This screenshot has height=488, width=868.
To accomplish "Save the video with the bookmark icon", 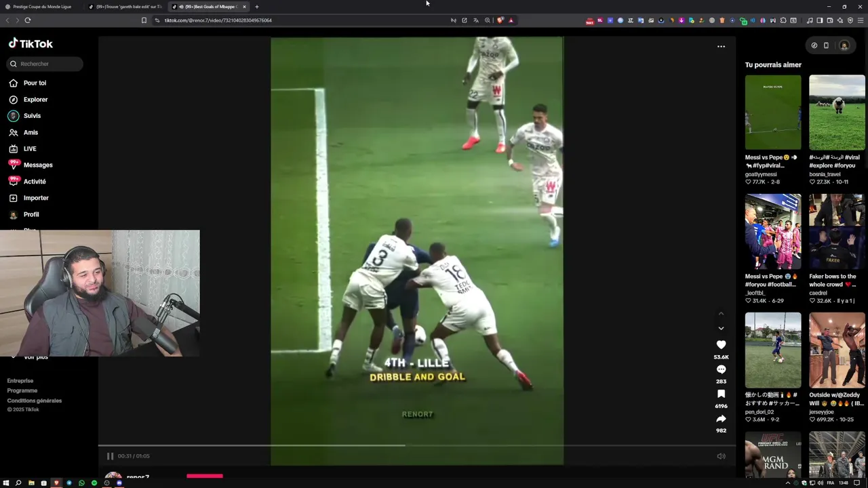I will pos(721,394).
